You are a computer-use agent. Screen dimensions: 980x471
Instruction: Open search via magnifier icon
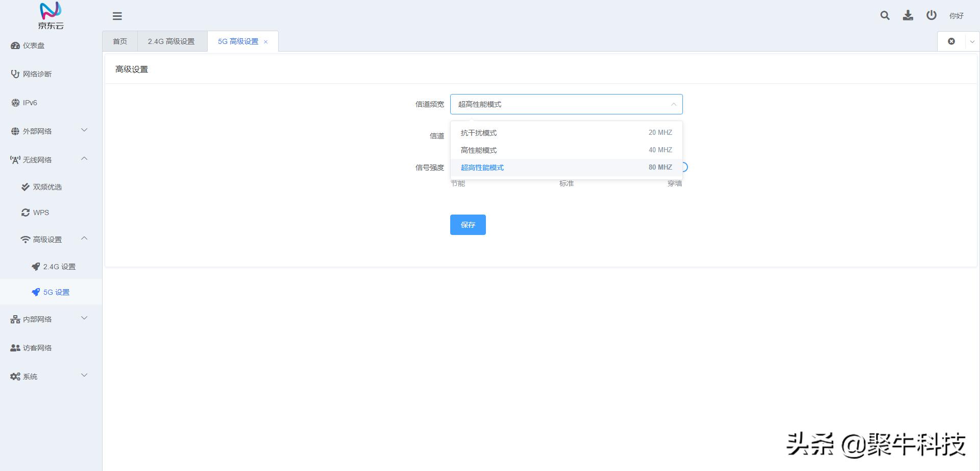[885, 15]
